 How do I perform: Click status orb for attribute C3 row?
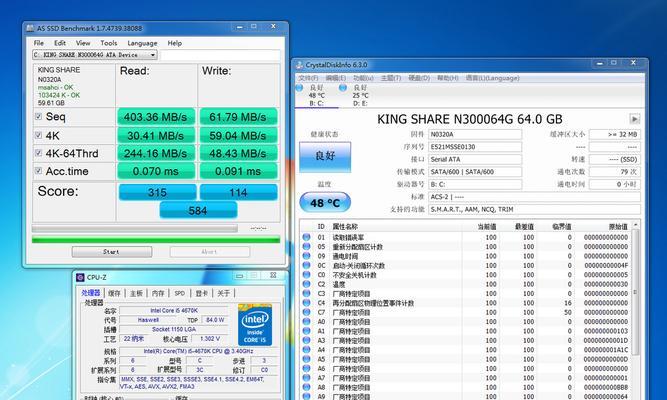[306, 293]
